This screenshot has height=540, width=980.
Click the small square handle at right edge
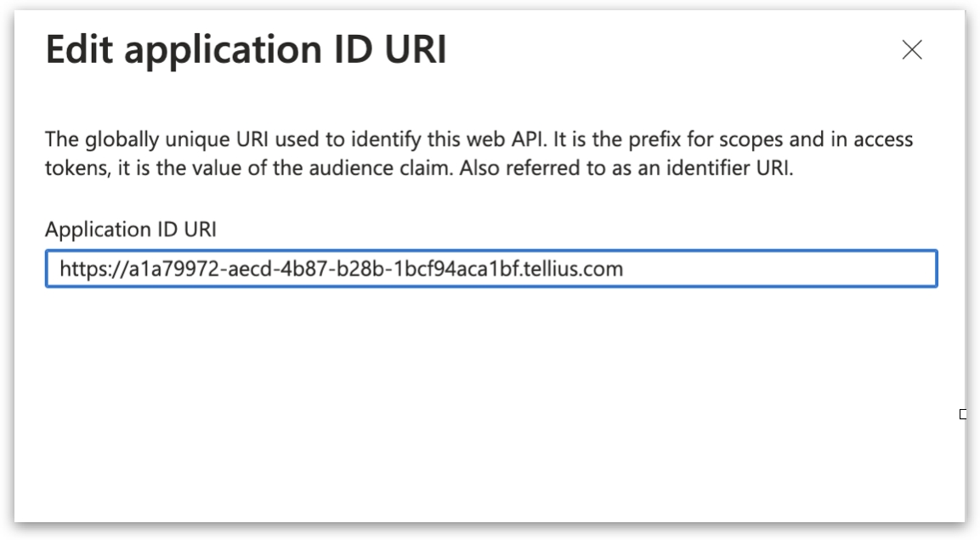[x=962, y=414]
